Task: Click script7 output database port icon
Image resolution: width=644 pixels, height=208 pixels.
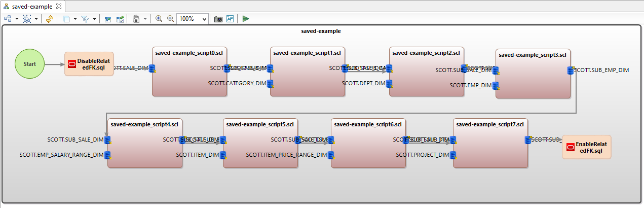Action: (528, 140)
